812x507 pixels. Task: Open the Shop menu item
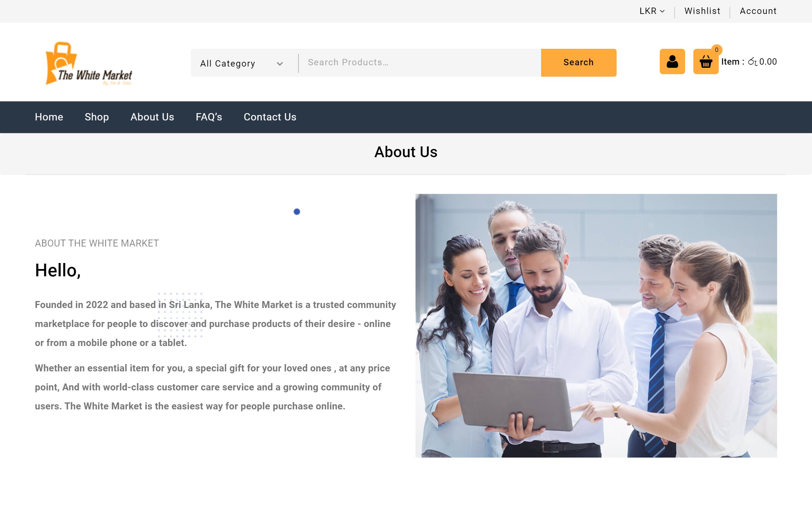pyautogui.click(x=97, y=117)
